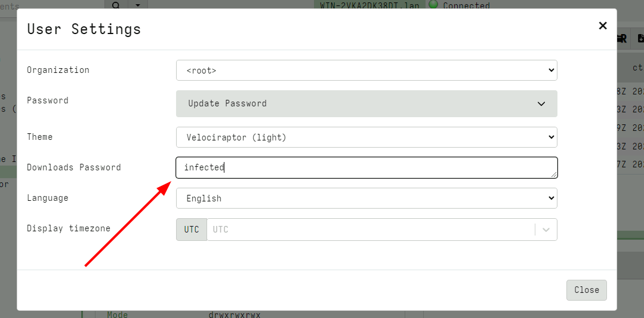Click the Display timezone search input
This screenshot has height=318, width=644.
tap(370, 230)
